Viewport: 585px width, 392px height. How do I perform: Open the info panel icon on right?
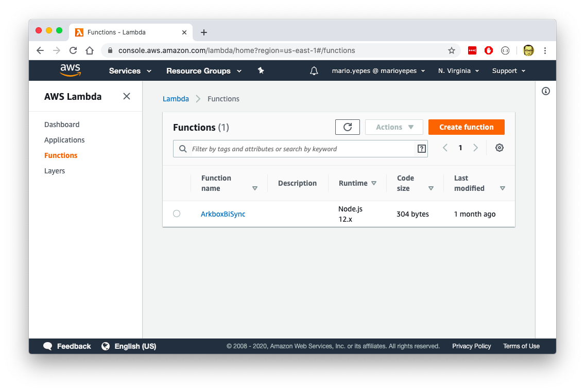point(546,91)
